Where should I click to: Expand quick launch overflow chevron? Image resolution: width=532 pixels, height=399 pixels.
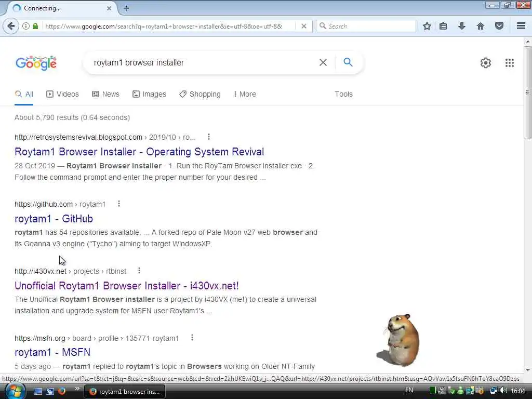pyautogui.click(x=77, y=389)
